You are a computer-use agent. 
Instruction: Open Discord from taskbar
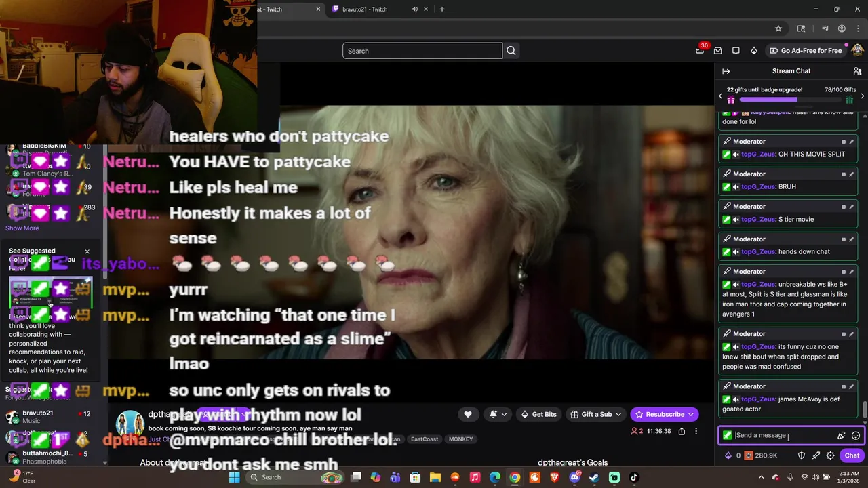574,477
